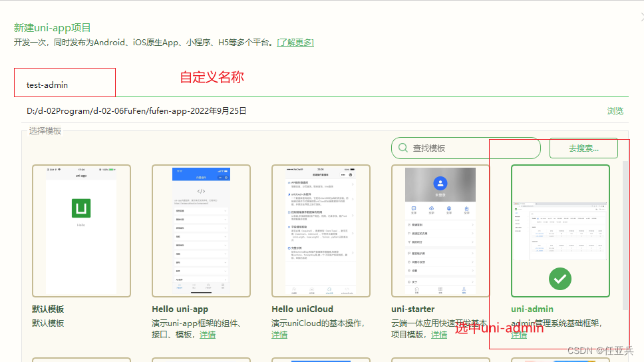Viewport: 644px width, 362px height.
Task: Open 详情 link under Hello uniCloud
Action: (x=279, y=335)
